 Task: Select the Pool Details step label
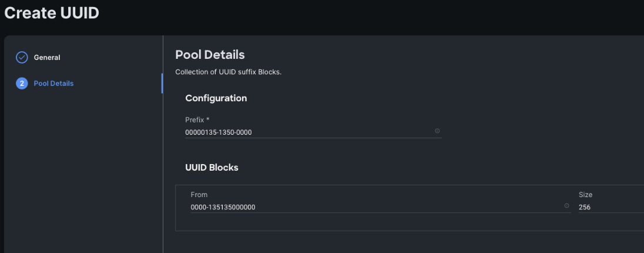pos(53,84)
